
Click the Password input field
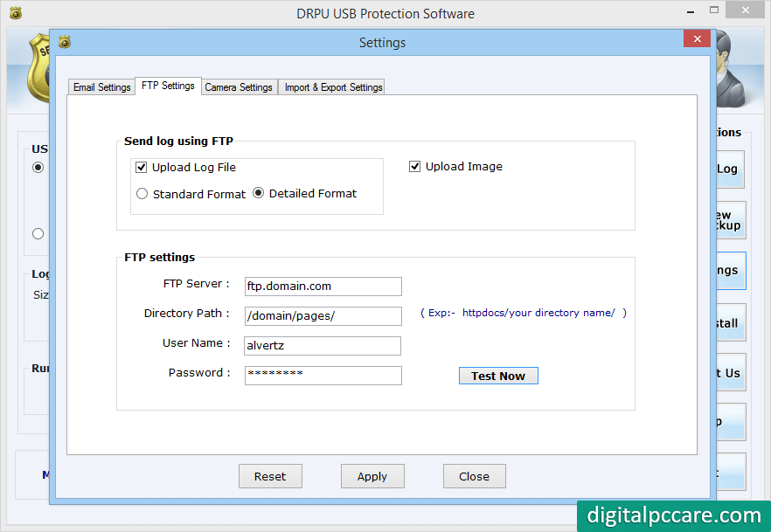(x=323, y=376)
